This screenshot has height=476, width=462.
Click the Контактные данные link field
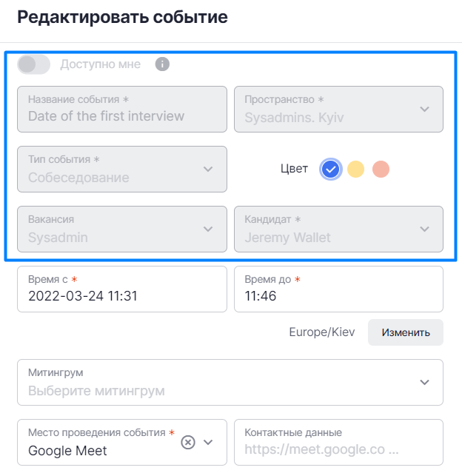tap(338, 442)
